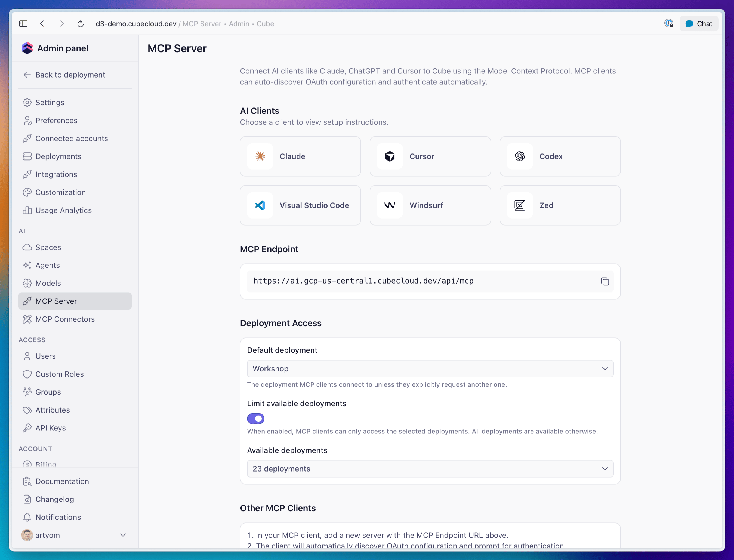The image size is (734, 560).
Task: Open the Deployments page
Action: tap(75, 156)
